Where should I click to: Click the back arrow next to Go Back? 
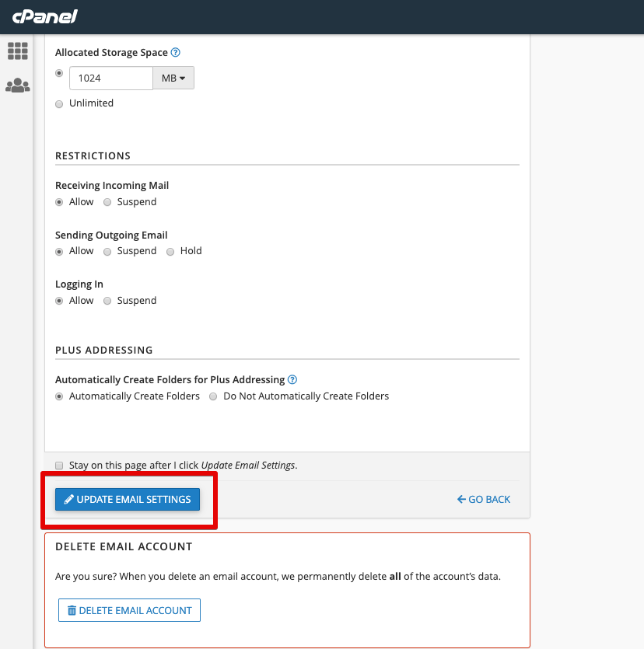point(460,499)
